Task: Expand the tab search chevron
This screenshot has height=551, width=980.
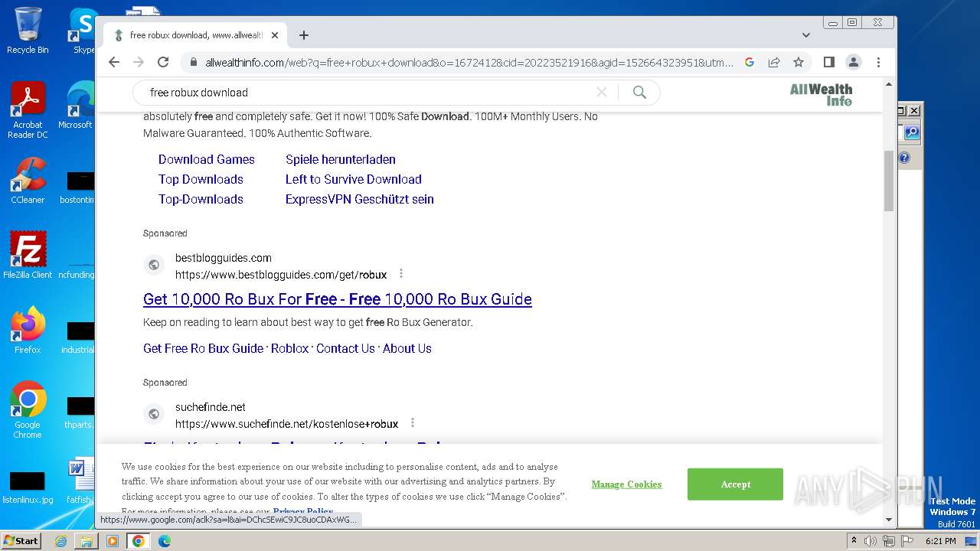Action: point(806,35)
